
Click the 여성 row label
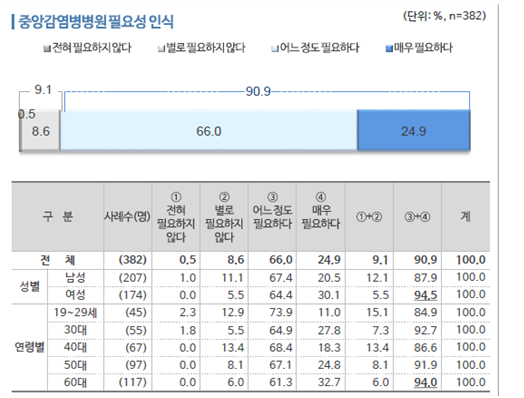(x=75, y=295)
